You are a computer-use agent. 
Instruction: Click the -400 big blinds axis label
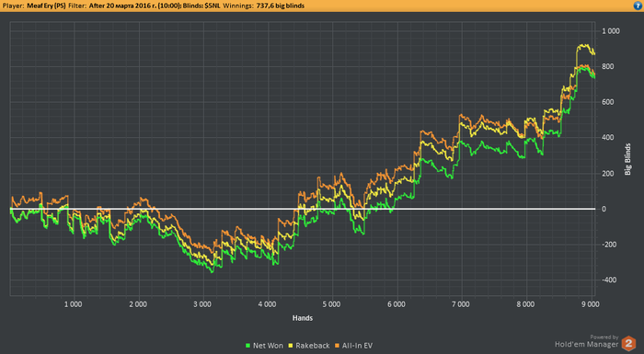[608, 280]
